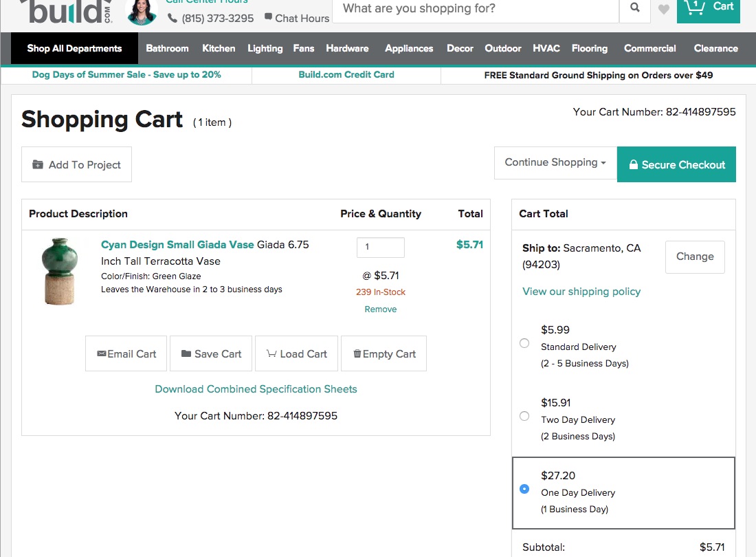
Task: Click Download Combined Specification Sheets
Action: pos(256,389)
